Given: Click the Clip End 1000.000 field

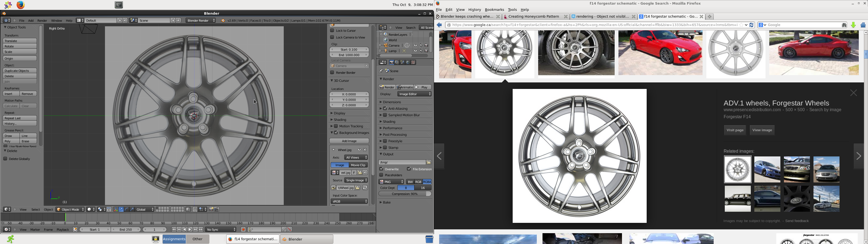Looking at the screenshot, I should point(349,55).
